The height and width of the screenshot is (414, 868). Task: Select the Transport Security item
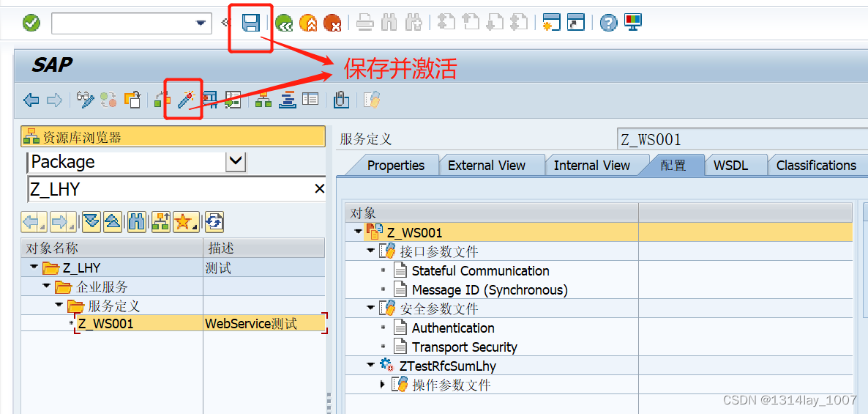coord(465,347)
